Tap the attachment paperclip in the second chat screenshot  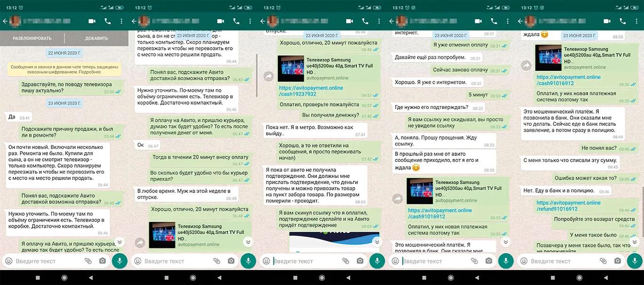[217, 261]
